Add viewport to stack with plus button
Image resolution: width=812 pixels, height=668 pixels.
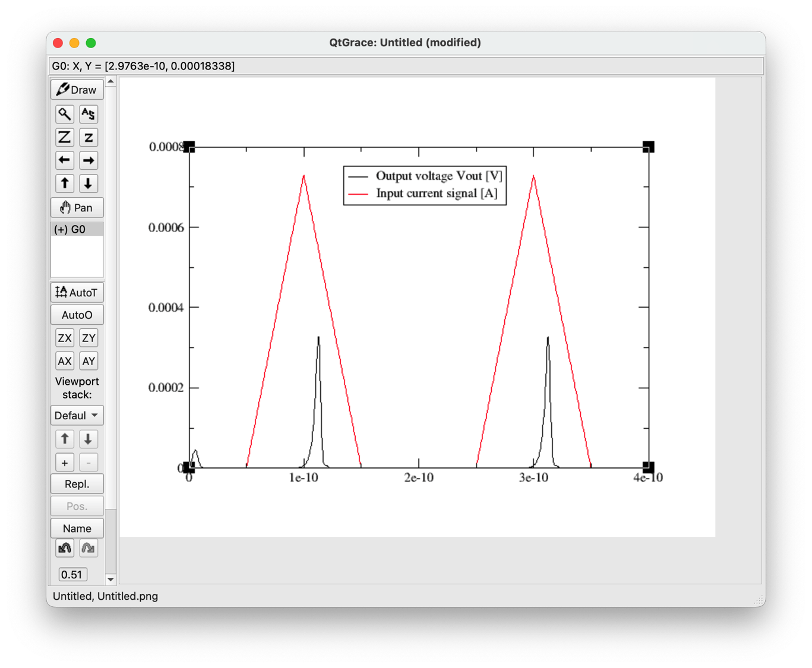click(x=65, y=463)
